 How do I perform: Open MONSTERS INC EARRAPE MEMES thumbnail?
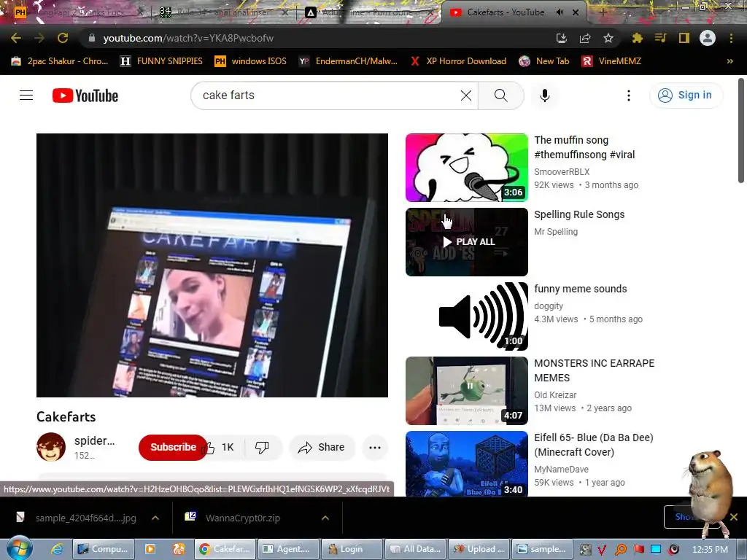point(467,391)
